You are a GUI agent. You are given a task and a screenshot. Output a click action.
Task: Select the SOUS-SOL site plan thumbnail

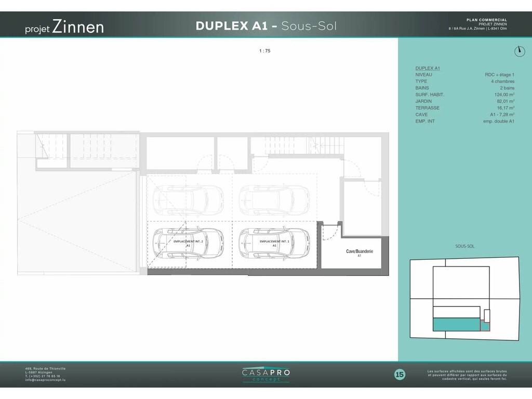[464, 298]
